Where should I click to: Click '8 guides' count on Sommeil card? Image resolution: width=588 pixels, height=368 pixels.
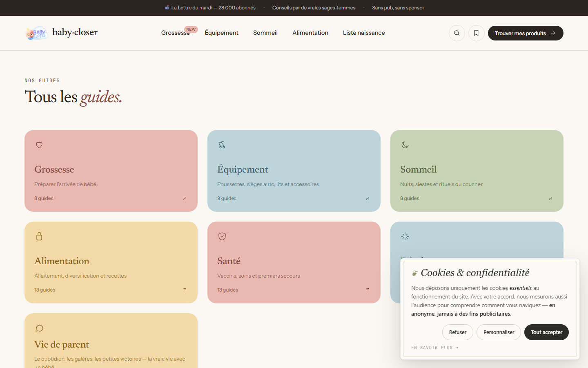pyautogui.click(x=410, y=198)
